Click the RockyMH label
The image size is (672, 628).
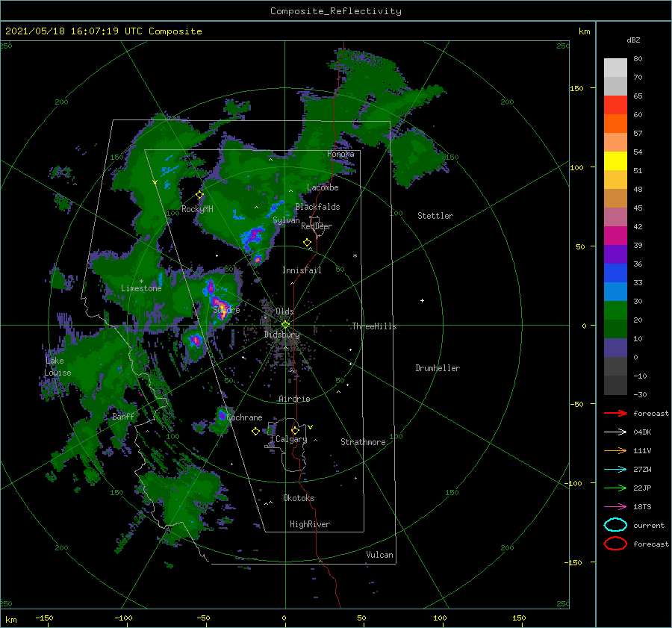(x=197, y=209)
